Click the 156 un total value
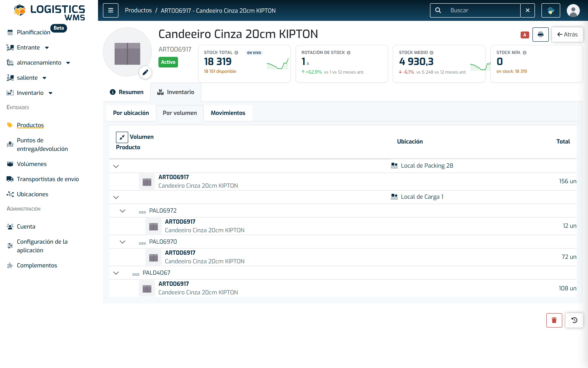The image size is (588, 368). point(567,181)
